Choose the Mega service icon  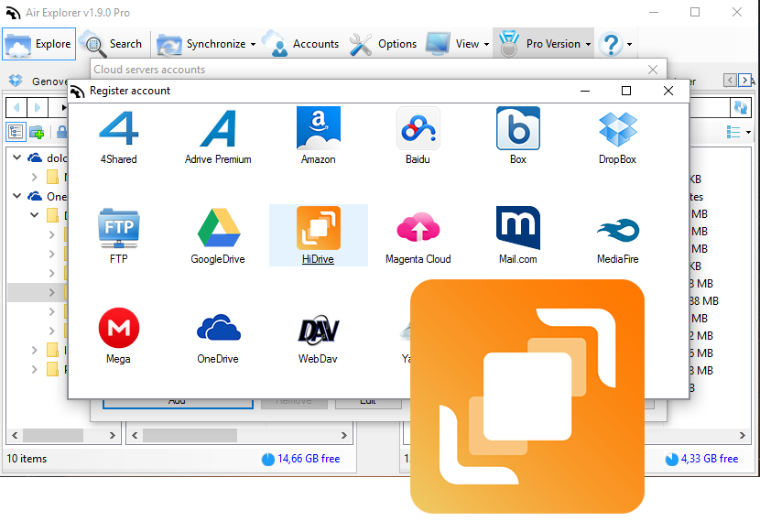pos(118,336)
